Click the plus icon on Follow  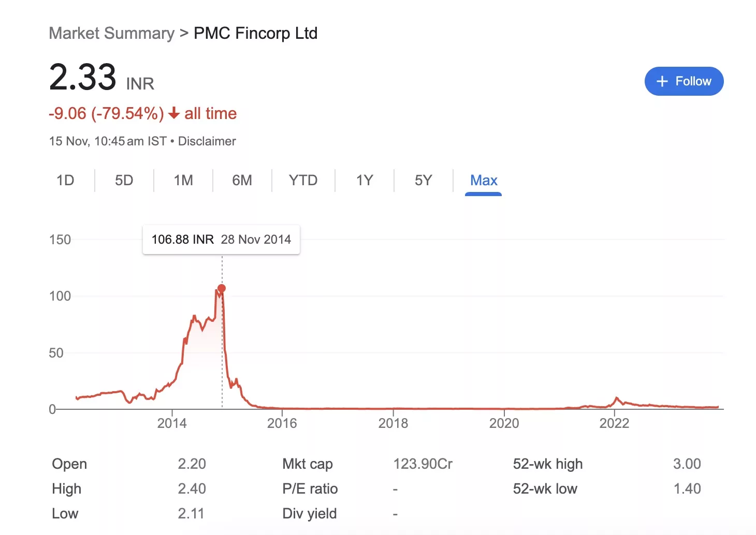point(662,81)
